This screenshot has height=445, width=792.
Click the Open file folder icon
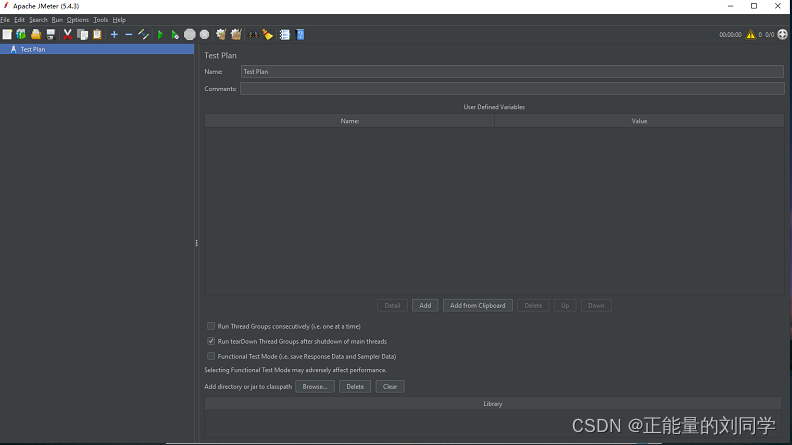coord(36,34)
